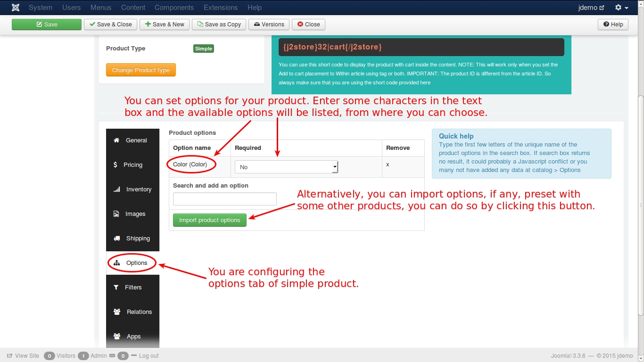Click the group icon beside Apps
The height and width of the screenshot is (362, 644).
pos(117,336)
